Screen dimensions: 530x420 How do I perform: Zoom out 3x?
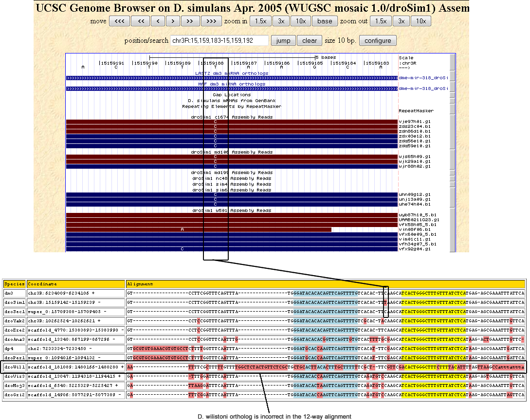(401, 21)
